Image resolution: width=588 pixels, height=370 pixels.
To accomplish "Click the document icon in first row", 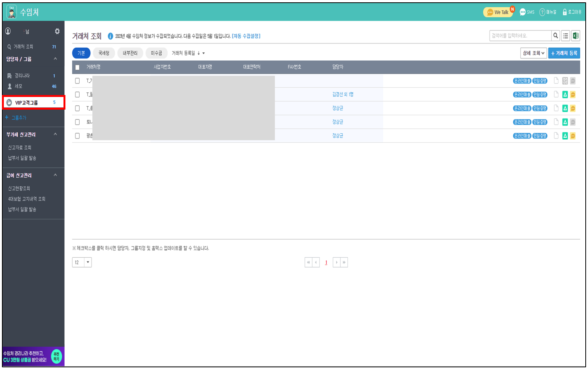I will point(556,81).
